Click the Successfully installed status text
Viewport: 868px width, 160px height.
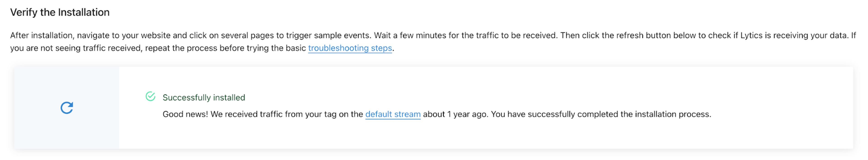204,98
